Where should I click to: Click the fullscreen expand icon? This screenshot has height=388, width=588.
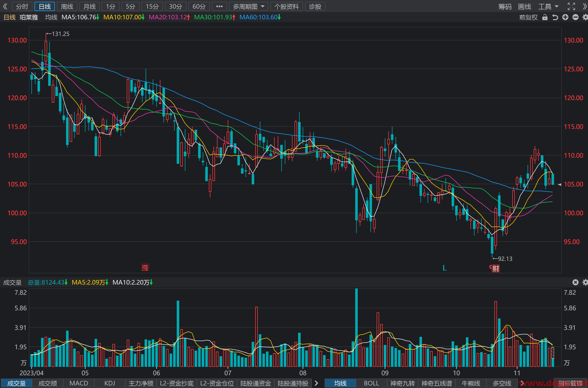tap(571, 6)
